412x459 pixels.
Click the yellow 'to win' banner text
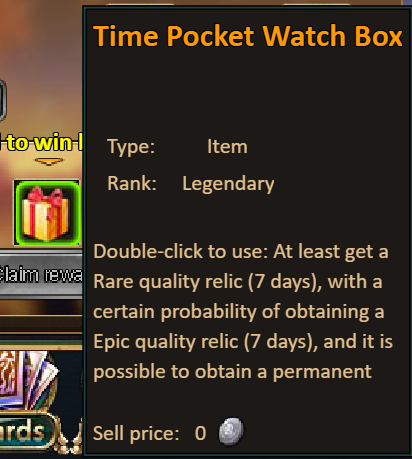(42, 143)
